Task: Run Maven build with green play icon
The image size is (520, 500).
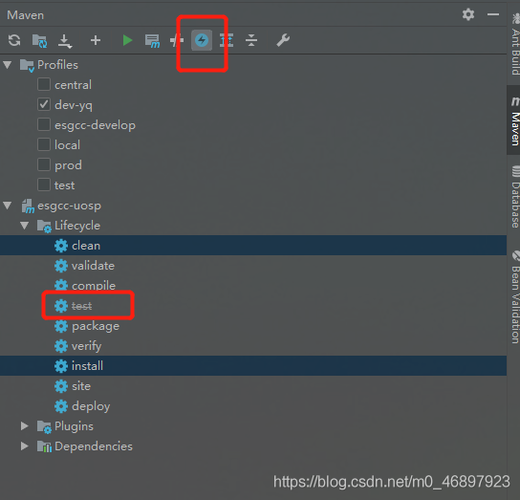Action: pos(127,40)
